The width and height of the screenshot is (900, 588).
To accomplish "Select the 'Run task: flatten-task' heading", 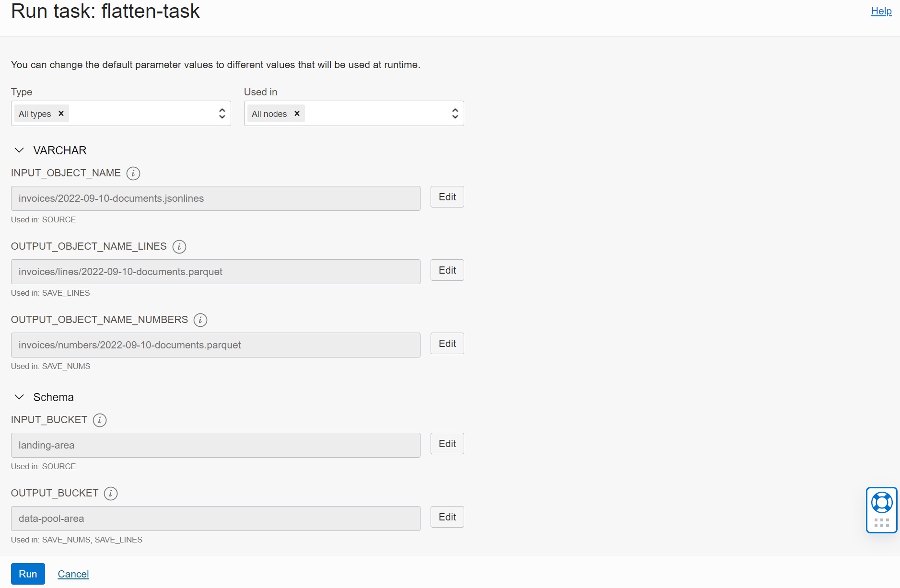I will tap(105, 11).
